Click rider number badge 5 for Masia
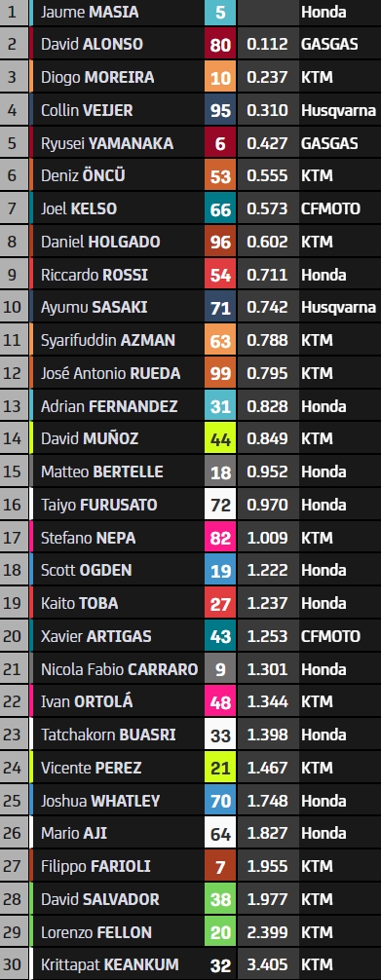 (x=220, y=12)
